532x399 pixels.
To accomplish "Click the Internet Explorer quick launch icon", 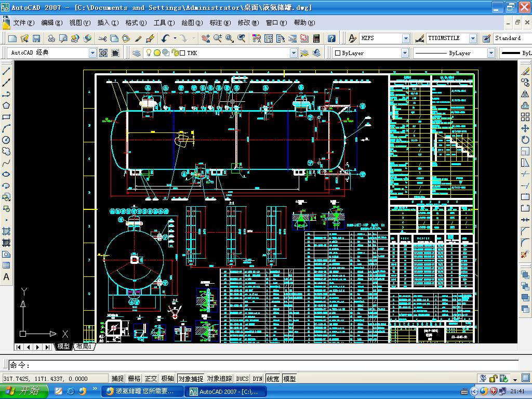I will pyautogui.click(x=70, y=391).
